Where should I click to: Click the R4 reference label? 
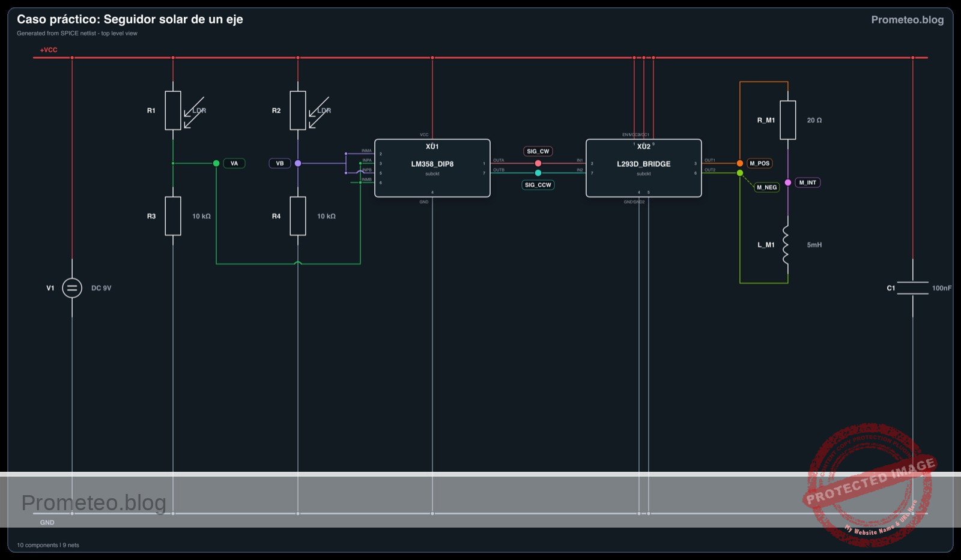[276, 216]
